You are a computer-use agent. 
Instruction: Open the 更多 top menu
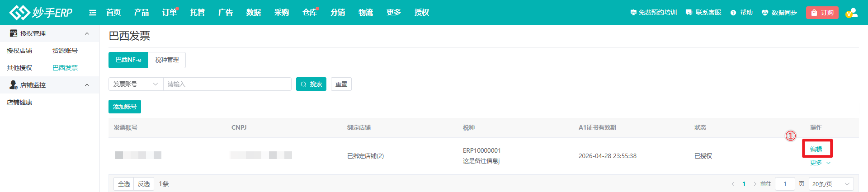point(394,13)
